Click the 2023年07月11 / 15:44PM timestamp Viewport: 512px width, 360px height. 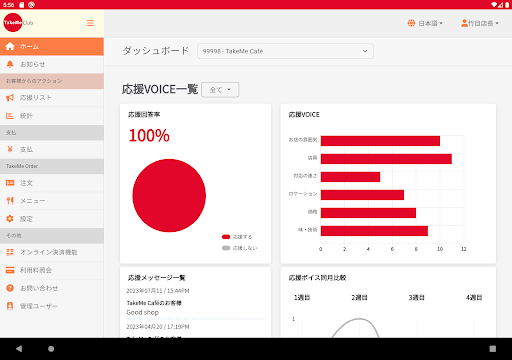pyautogui.click(x=158, y=291)
